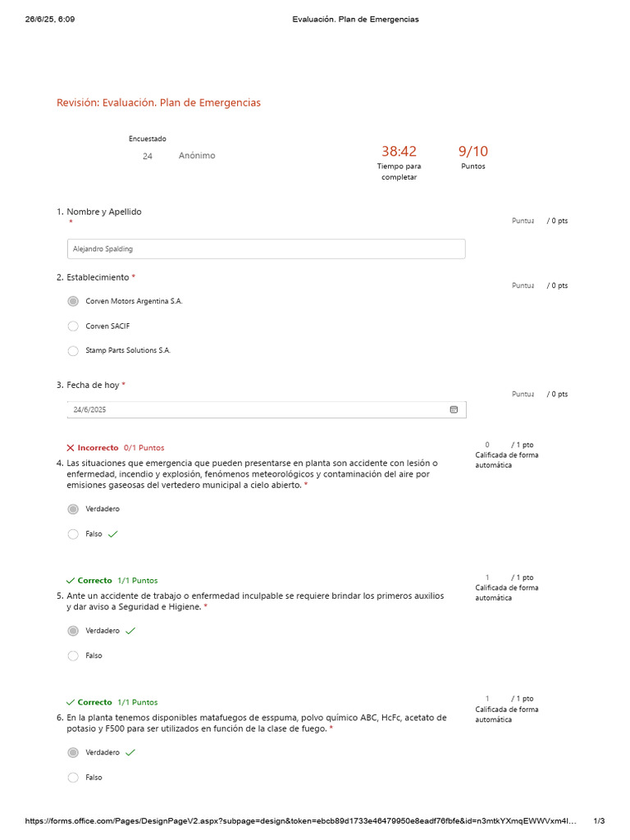Click the Fecha de hoy date field

pyautogui.click(x=254, y=409)
